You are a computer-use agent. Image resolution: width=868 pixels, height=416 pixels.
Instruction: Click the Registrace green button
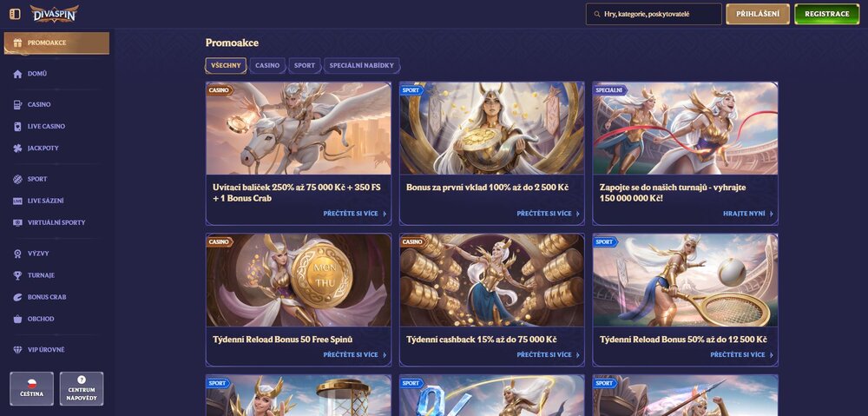click(827, 14)
